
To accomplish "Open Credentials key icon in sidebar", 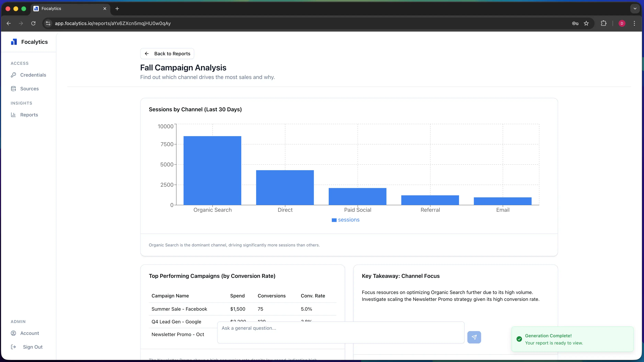I will pos(14,75).
